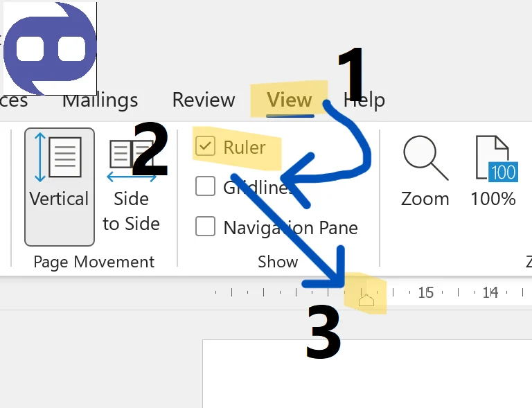Click inside the blank document page
532x408 pixels.
pos(367,374)
